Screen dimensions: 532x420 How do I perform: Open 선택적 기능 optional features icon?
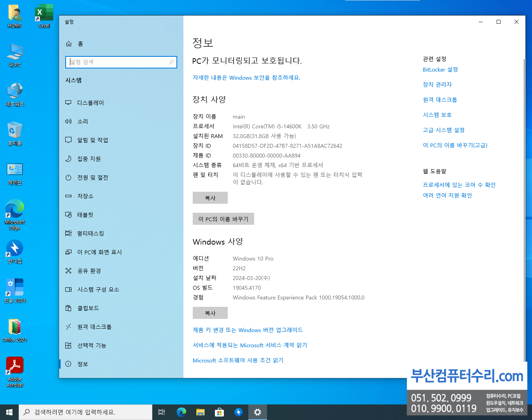[x=68, y=345]
